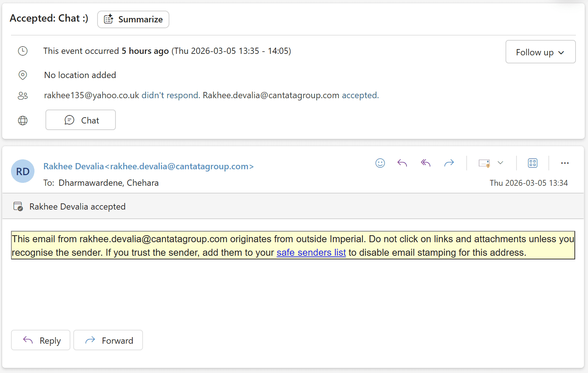Click Rakhee.devalia@cantatagroup.com attendee address
This screenshot has width=588, height=373.
coord(271,95)
